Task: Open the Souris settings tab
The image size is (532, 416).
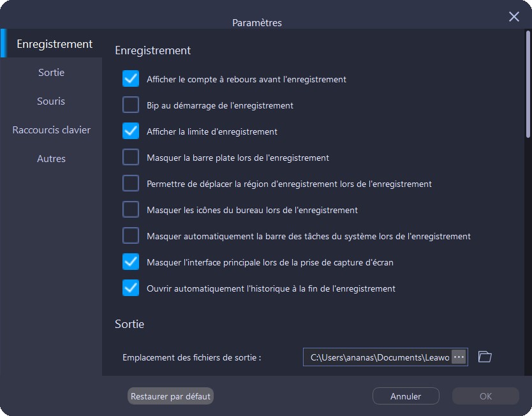Action: click(51, 101)
